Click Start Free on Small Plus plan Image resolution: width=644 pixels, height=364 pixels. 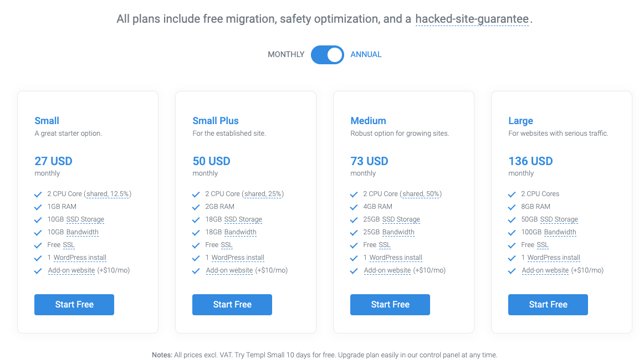click(x=232, y=305)
